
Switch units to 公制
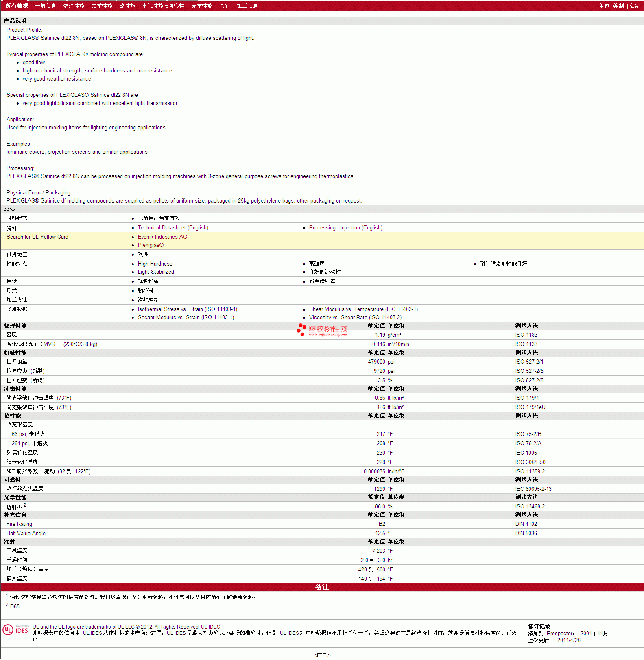pos(635,6)
